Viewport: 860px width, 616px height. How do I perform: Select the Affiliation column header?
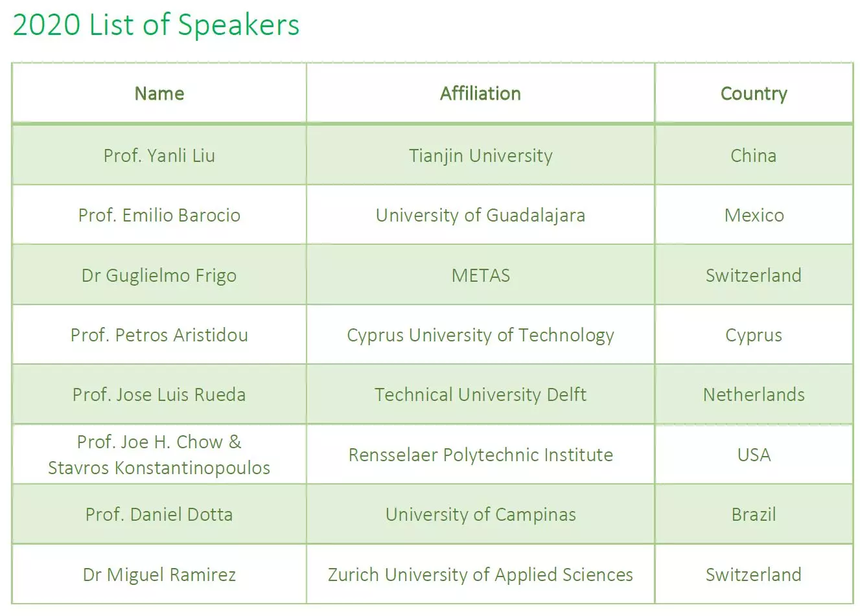tap(481, 93)
